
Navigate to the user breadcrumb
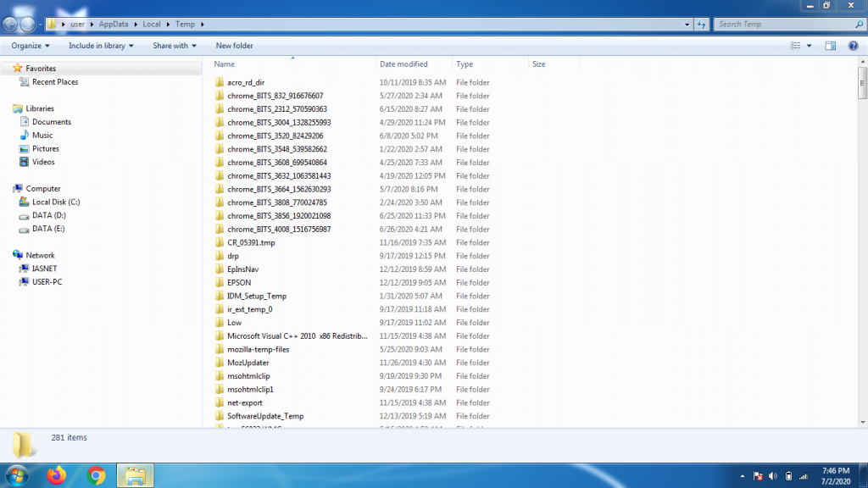coord(78,24)
